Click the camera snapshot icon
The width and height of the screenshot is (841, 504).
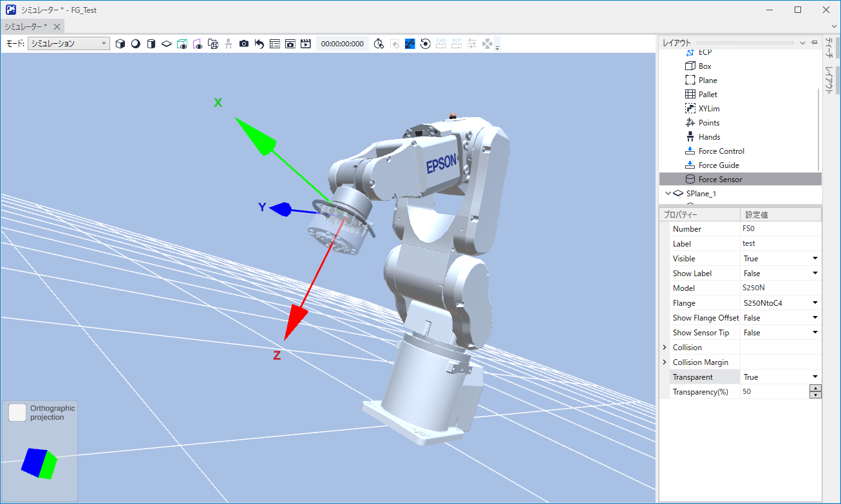point(244,44)
